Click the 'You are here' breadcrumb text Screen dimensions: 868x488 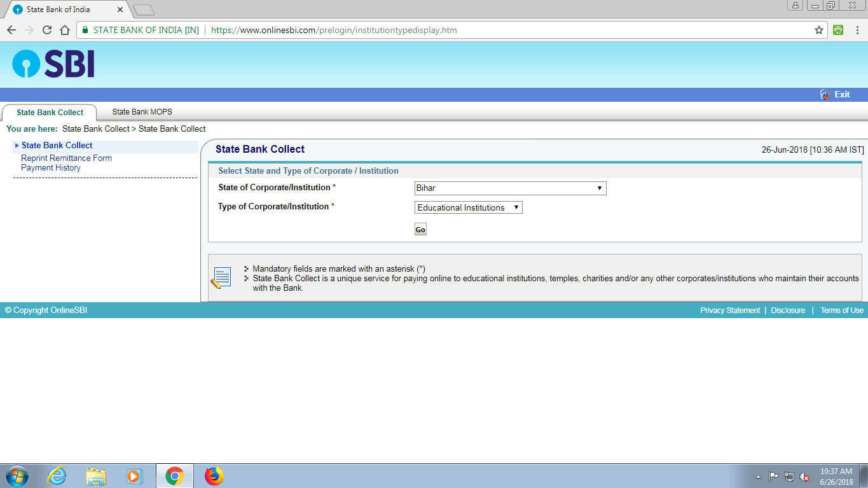(x=32, y=129)
